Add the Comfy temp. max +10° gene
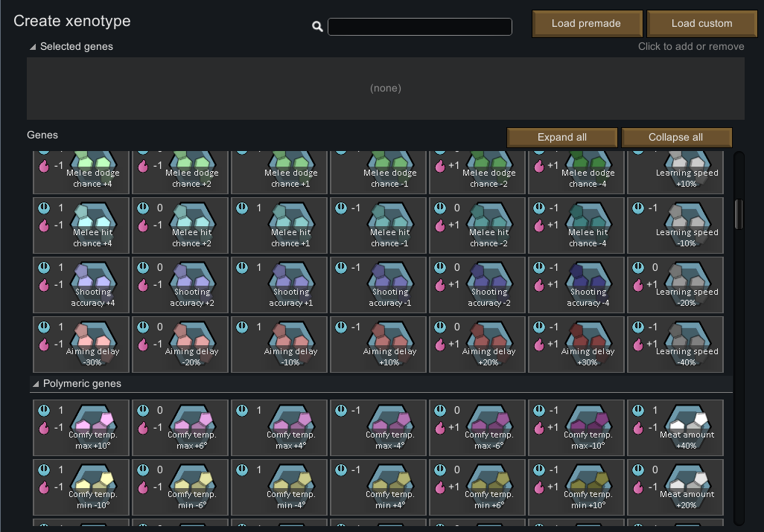764x532 pixels. coord(81,428)
